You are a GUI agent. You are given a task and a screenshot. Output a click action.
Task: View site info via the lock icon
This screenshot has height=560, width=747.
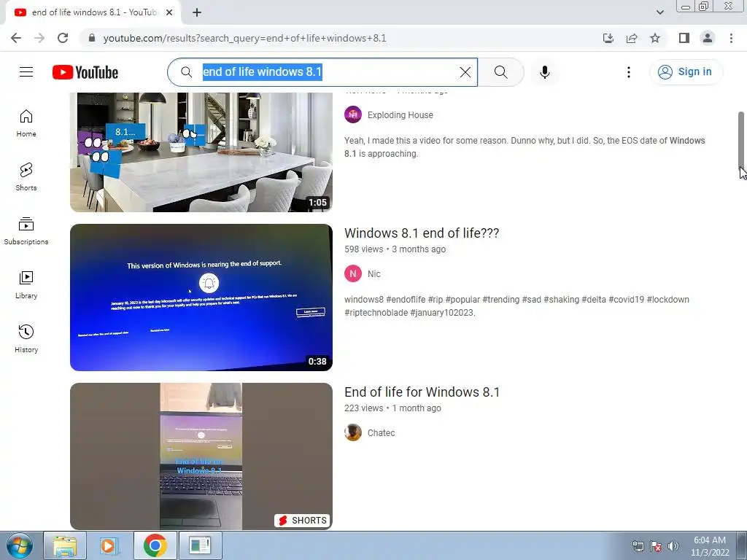92,38
